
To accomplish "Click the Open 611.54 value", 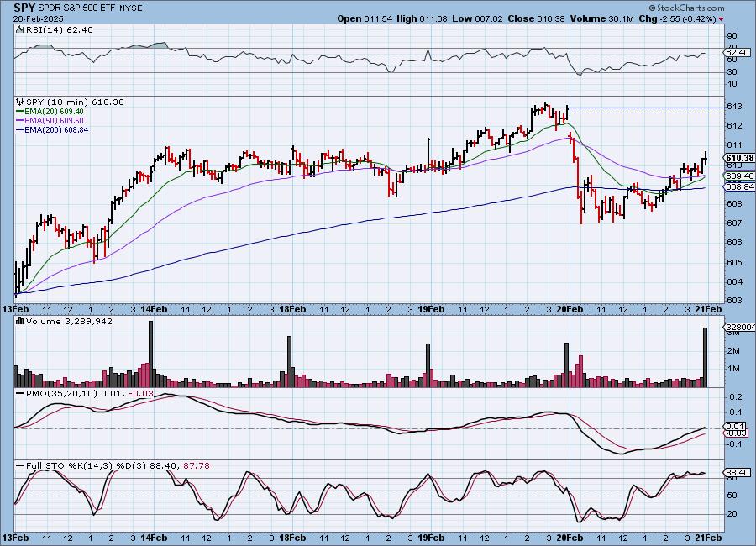I will 365,18.
